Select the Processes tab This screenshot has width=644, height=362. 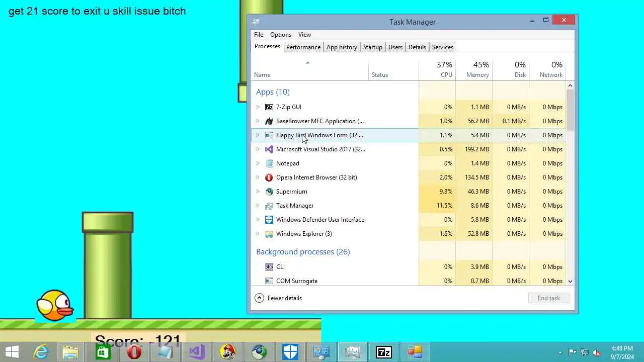(x=267, y=46)
